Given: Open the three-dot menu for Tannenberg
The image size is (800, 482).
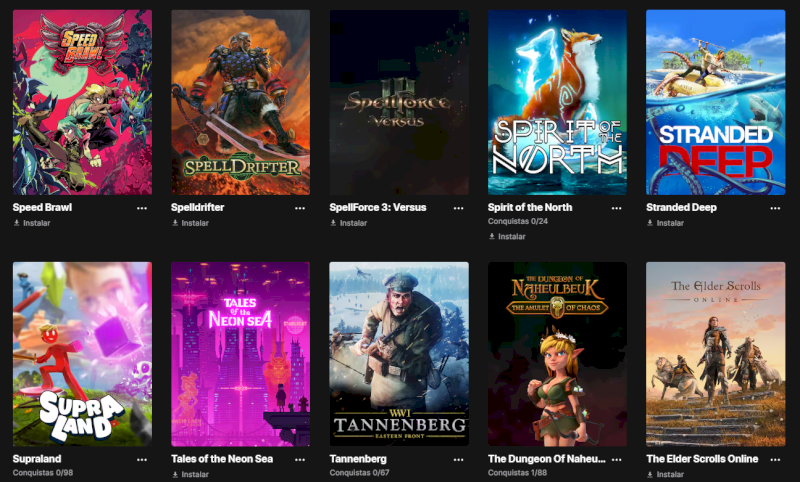Looking at the screenshot, I should 459,460.
